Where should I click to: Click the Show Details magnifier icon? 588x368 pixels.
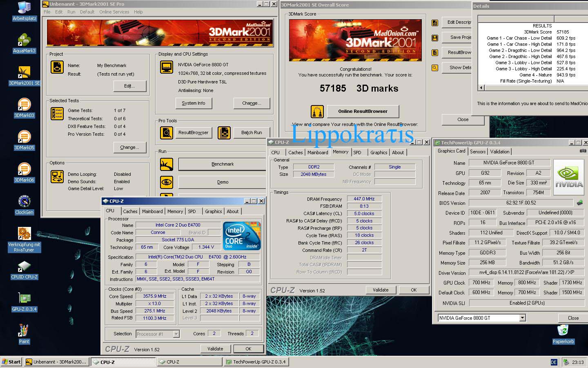(435, 68)
